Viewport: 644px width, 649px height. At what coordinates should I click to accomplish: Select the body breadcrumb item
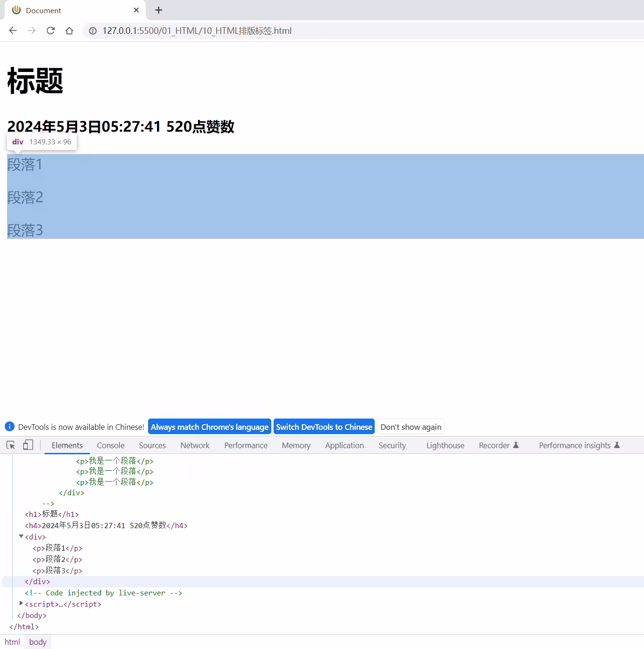(x=38, y=642)
